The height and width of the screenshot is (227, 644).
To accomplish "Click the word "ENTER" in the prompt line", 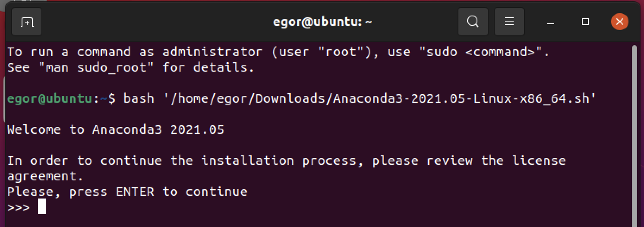I will [135, 192].
